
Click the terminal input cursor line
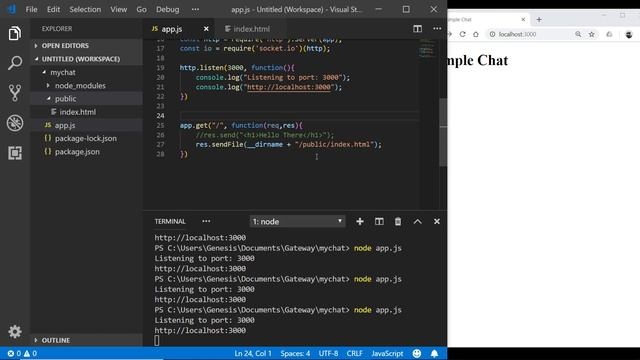157,340
